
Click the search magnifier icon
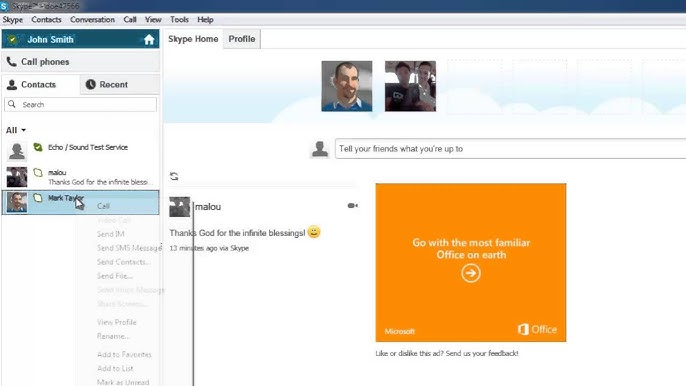point(12,104)
